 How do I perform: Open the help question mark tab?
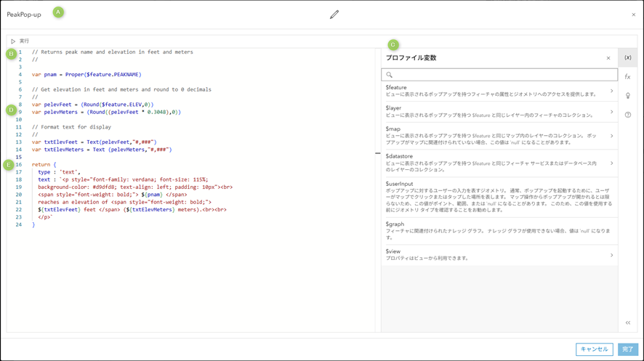[x=627, y=115]
